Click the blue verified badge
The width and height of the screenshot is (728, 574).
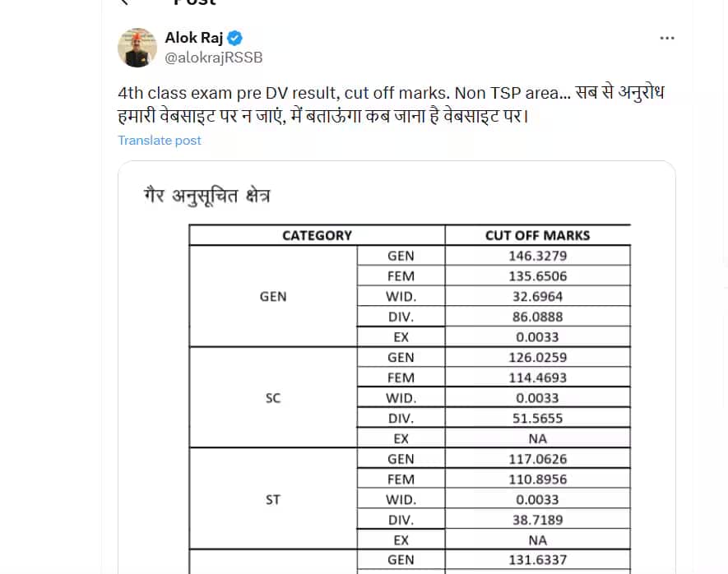click(235, 38)
